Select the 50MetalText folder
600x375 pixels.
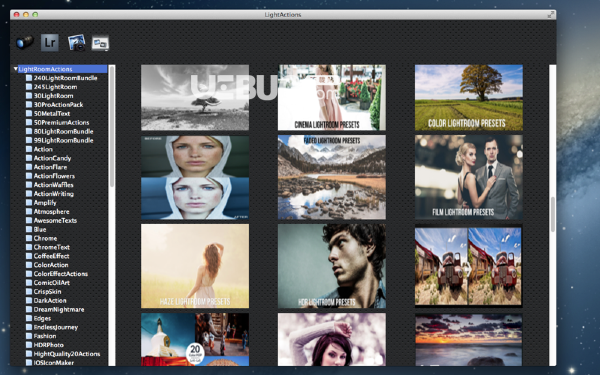pos(48,114)
